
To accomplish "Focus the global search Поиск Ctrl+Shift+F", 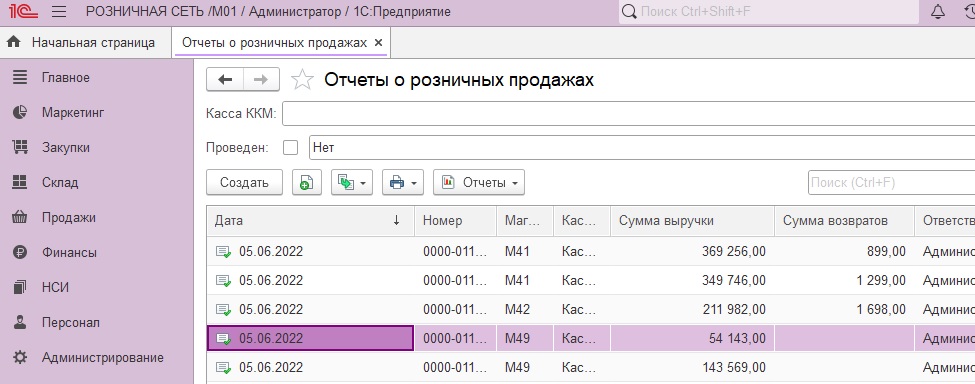I will pyautogui.click(x=769, y=12).
